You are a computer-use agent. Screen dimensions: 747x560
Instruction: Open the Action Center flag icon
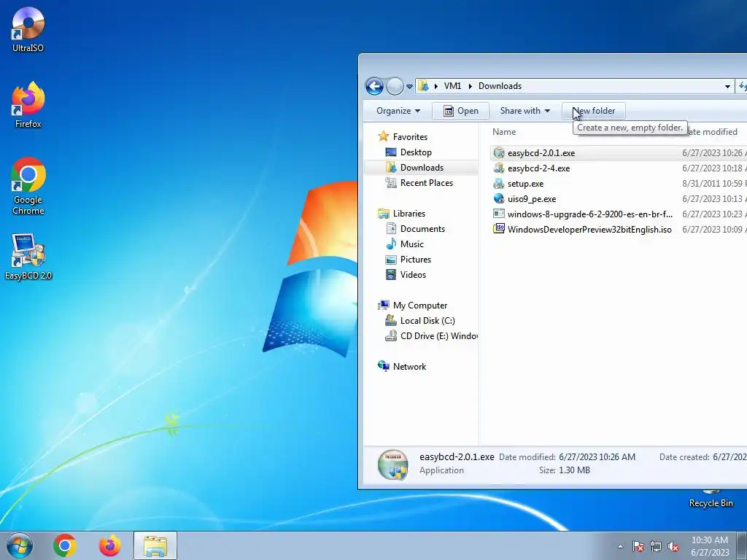coord(638,546)
